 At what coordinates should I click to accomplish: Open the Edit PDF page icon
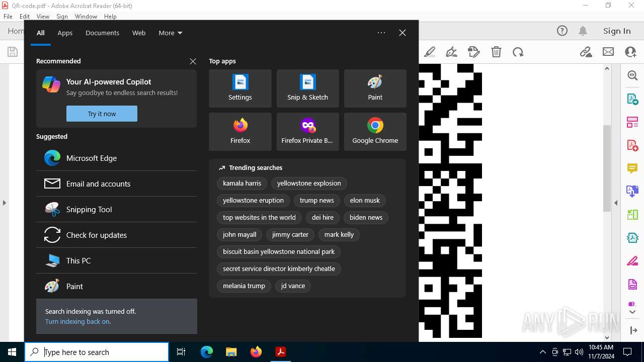pyautogui.click(x=473, y=52)
